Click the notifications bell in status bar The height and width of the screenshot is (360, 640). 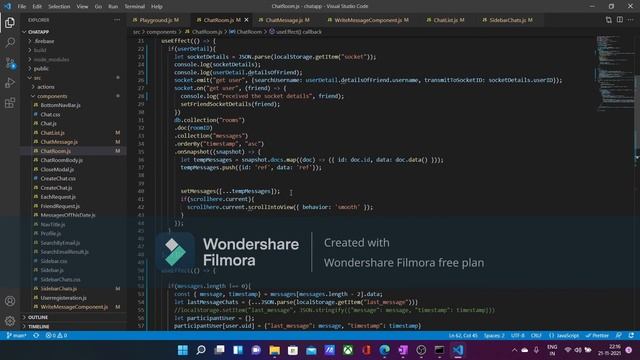pos(631,336)
